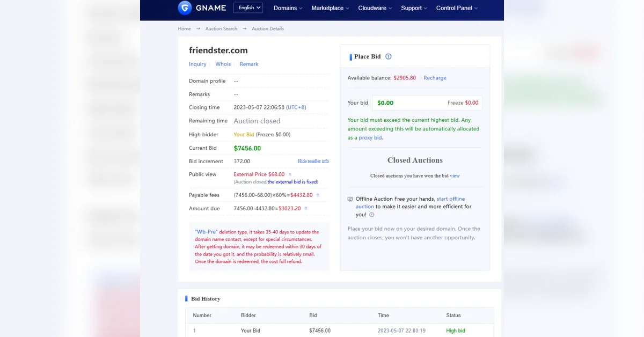The image size is (644, 337).
Task: Expand the Domains menu
Action: click(x=288, y=8)
